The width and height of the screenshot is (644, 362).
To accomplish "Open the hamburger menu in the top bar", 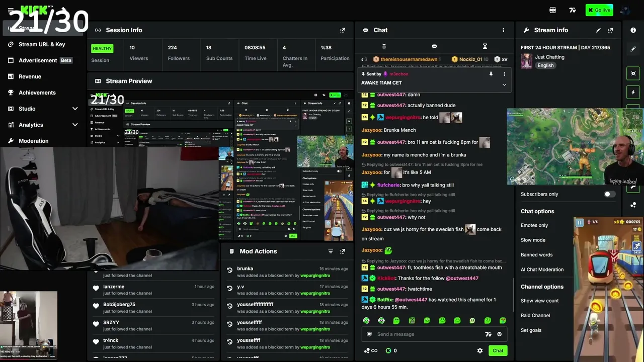I will pos(11,10).
